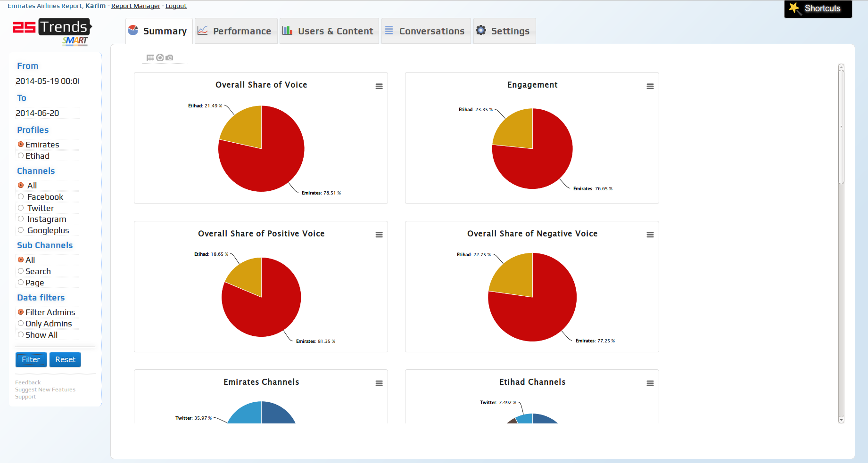Open the Etihad Channels chart menu
868x463 pixels.
pyautogui.click(x=650, y=383)
